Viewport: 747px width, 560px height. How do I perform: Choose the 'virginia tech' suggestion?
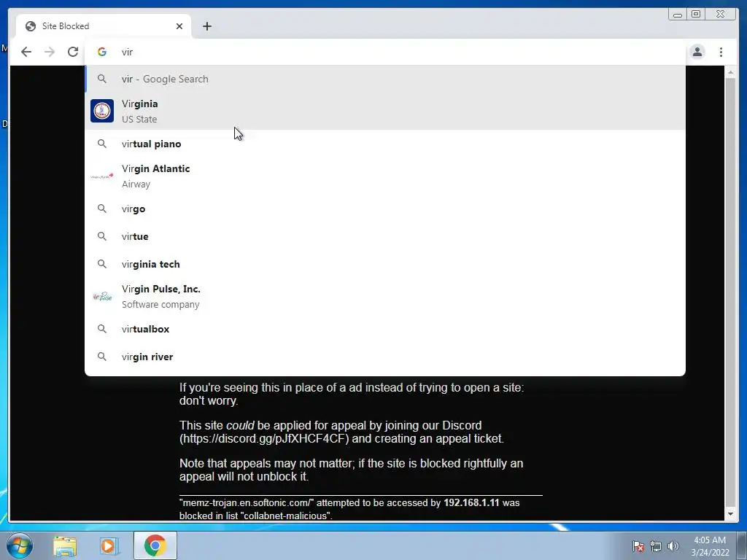(385, 264)
